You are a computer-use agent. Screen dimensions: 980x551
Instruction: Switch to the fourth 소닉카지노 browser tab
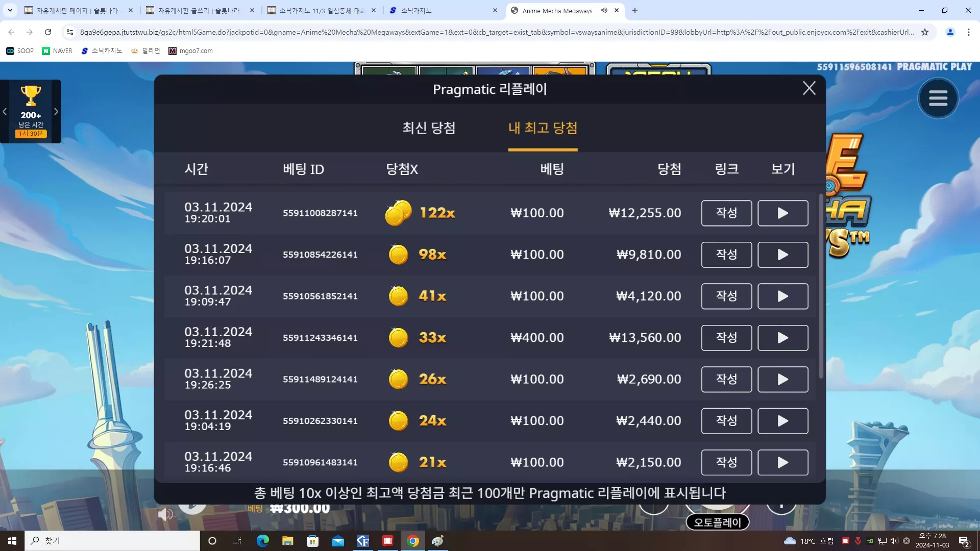[x=442, y=10]
